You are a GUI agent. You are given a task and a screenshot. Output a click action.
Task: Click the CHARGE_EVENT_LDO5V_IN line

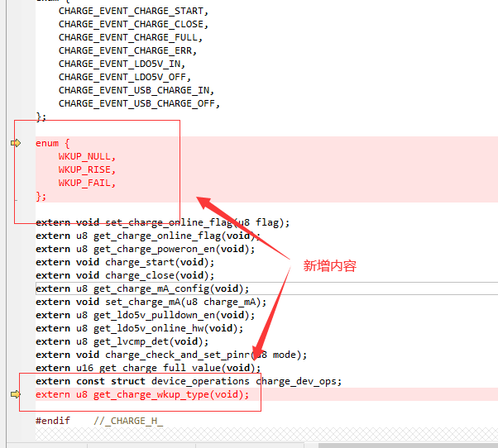122,64
